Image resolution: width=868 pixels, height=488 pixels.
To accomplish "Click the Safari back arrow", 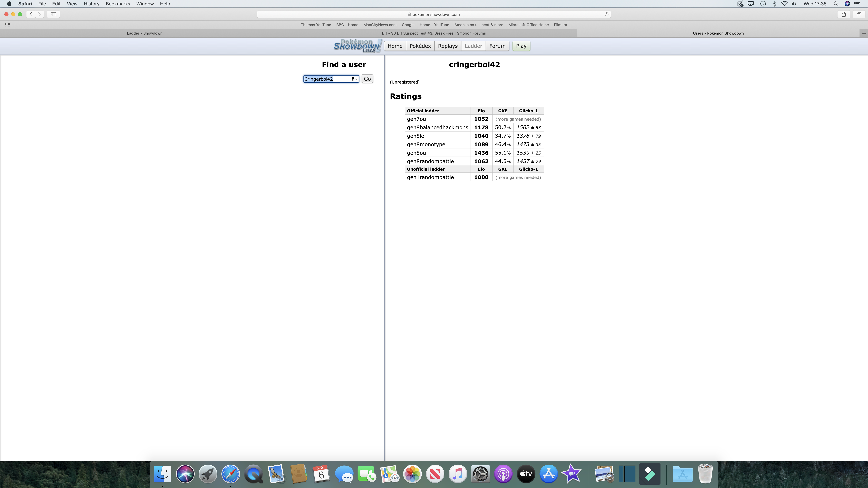I will (31, 14).
